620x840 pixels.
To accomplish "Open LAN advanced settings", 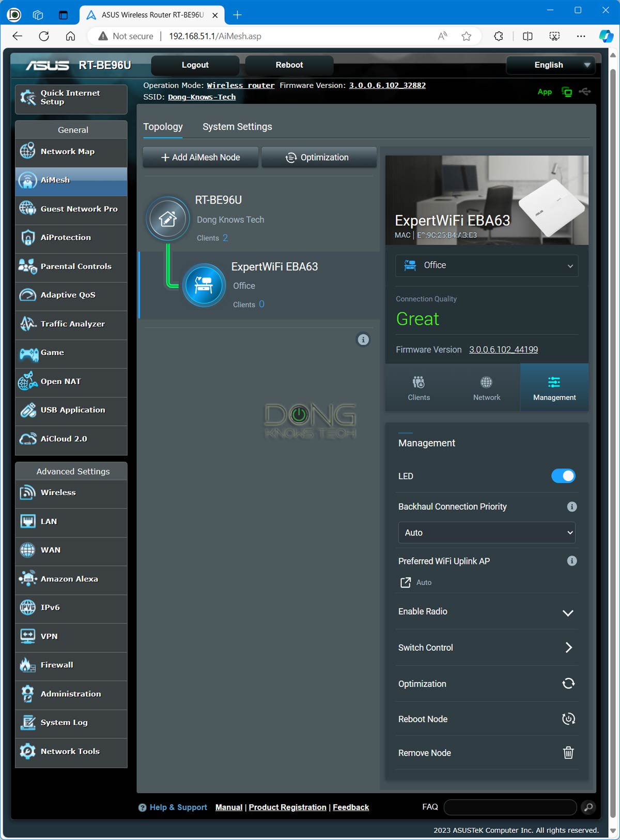I will (x=71, y=522).
